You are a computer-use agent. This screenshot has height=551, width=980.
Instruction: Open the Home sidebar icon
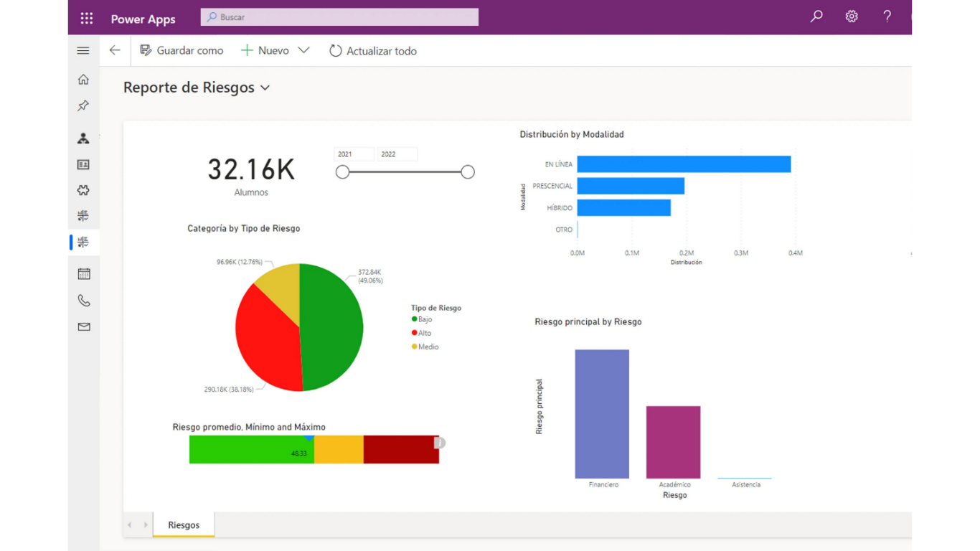tap(83, 79)
